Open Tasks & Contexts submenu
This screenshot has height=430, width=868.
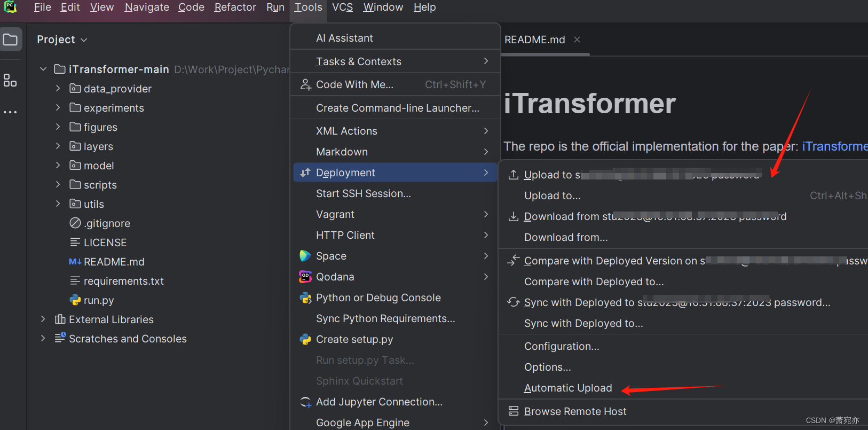395,61
